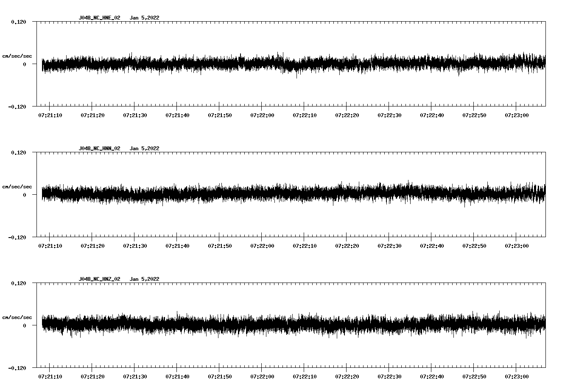576x392 pixels.
Task: Click the 07:22:40 time label on HNZ plot
Action: point(432,376)
